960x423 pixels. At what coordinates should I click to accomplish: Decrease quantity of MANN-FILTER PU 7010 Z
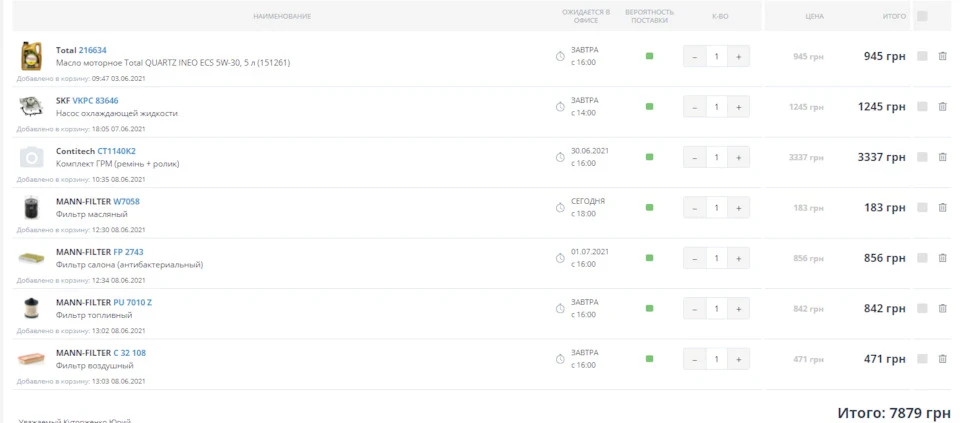click(694, 309)
